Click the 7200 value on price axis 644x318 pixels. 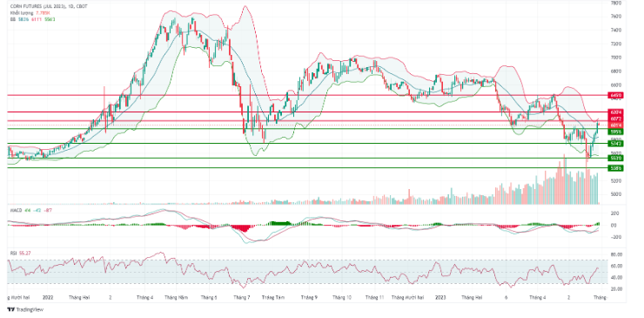(x=615, y=44)
